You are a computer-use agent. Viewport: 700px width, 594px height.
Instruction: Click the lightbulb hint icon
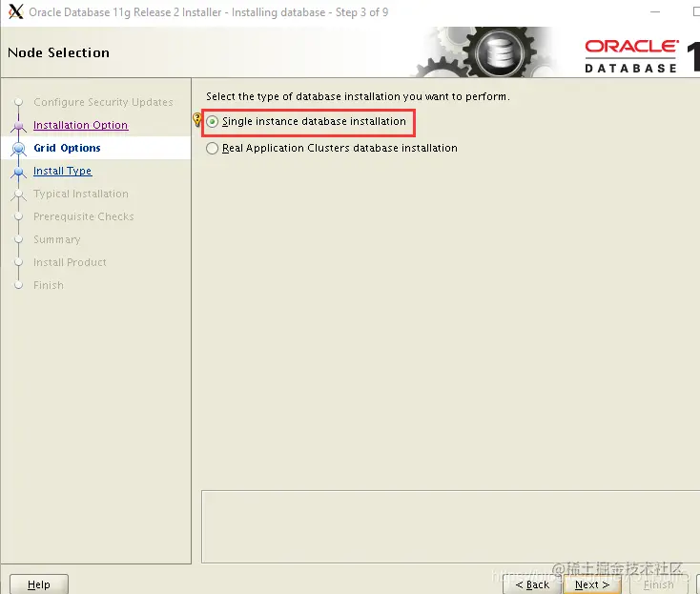coord(196,119)
